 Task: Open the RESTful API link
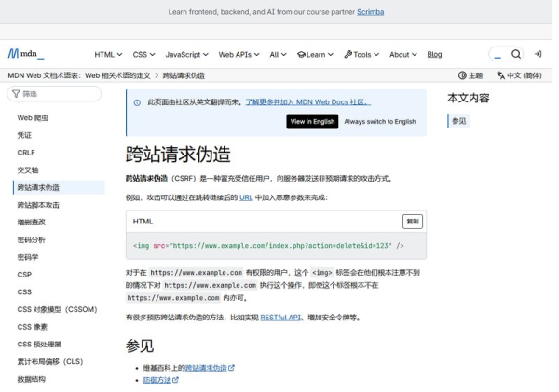(x=280, y=318)
